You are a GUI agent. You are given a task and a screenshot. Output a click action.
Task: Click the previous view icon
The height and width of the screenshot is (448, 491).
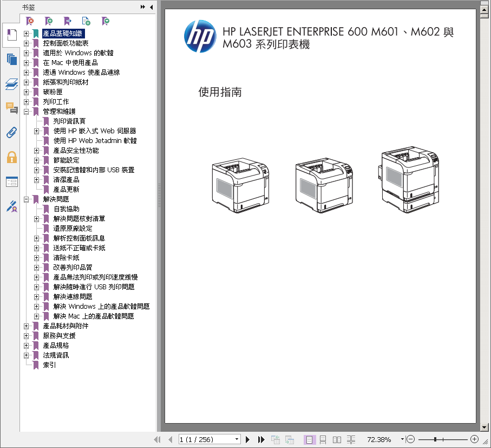pos(275,439)
